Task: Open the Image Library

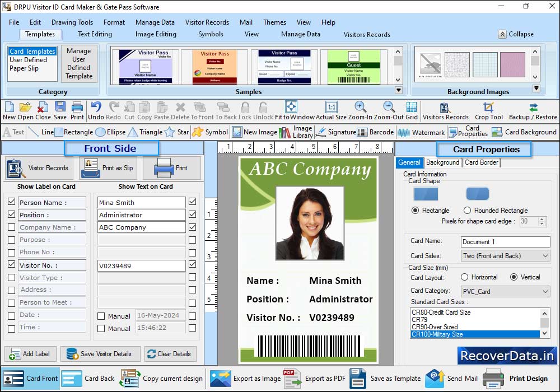Action: [x=296, y=132]
